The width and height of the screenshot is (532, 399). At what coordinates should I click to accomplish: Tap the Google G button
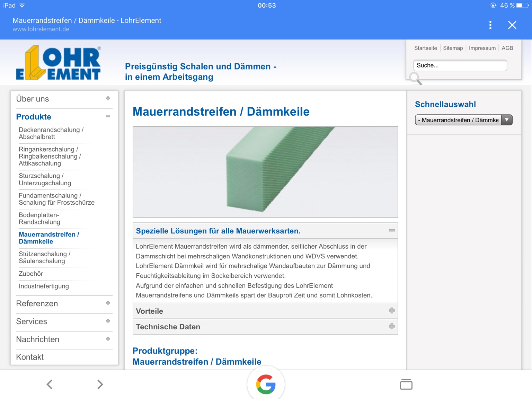(266, 384)
